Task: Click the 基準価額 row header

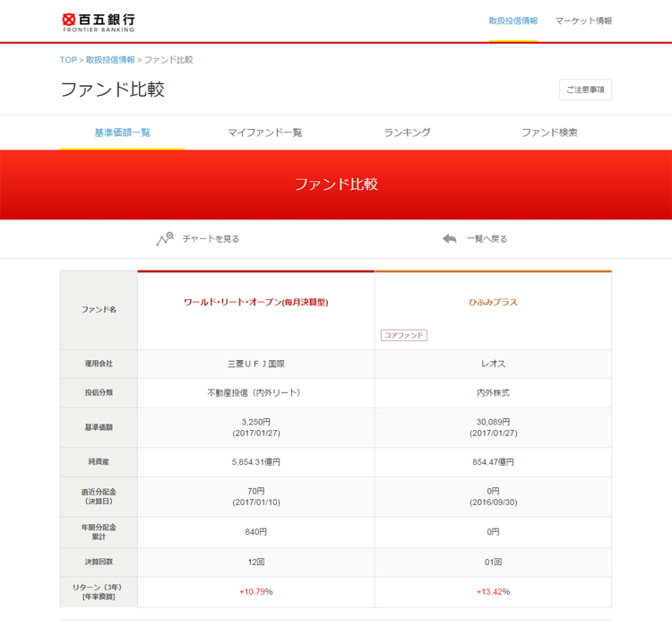Action: coord(99,427)
